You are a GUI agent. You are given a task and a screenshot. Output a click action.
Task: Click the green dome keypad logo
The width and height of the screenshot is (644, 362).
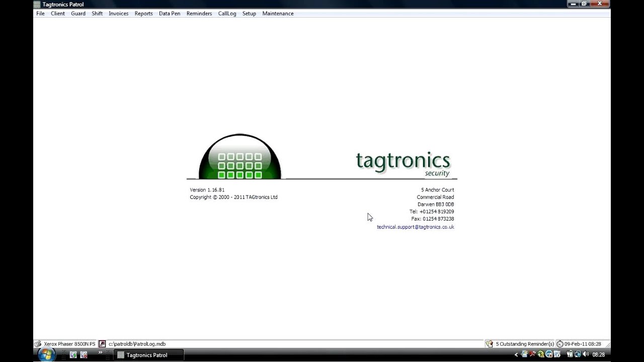(x=240, y=157)
